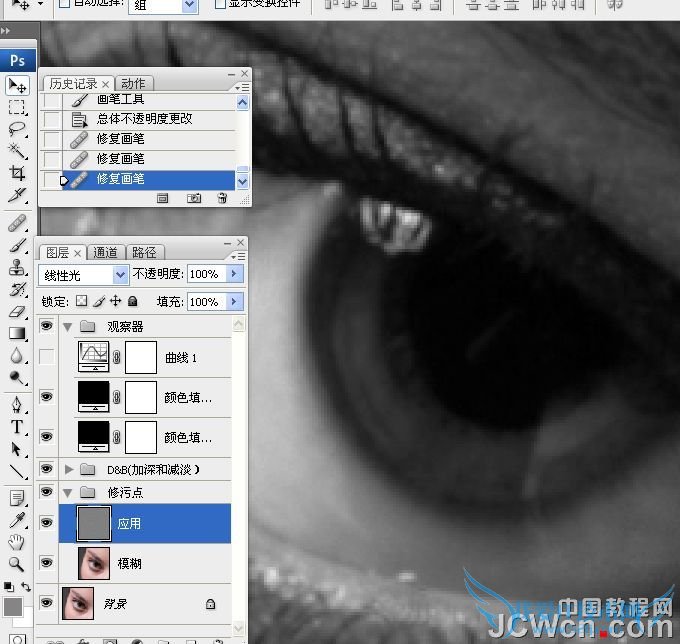Collapse the 修污点 group

(68, 493)
